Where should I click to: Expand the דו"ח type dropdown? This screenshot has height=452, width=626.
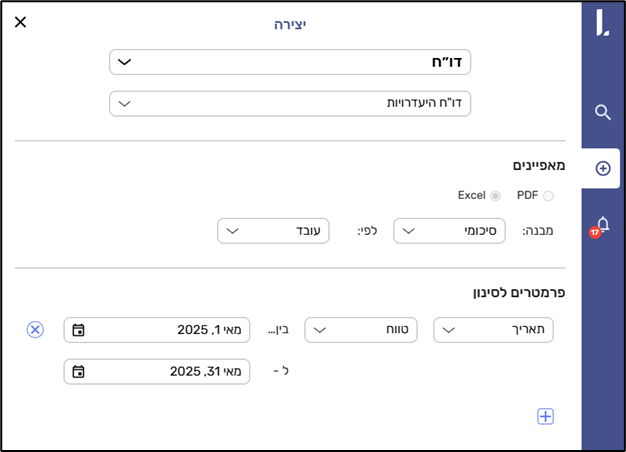pyautogui.click(x=289, y=62)
